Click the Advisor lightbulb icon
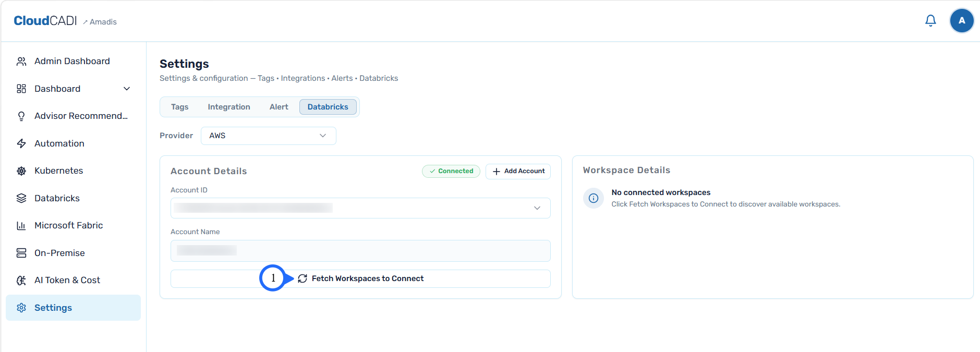980x352 pixels. coord(21,116)
